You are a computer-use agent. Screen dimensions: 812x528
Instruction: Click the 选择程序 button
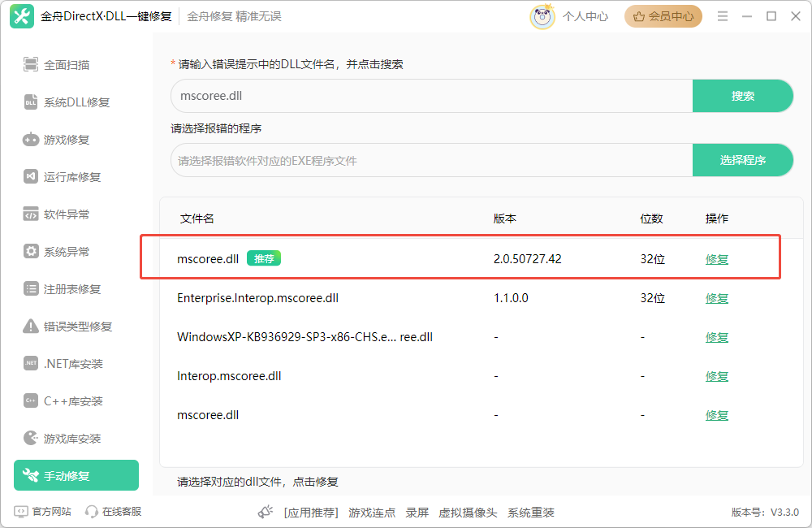[743, 160]
